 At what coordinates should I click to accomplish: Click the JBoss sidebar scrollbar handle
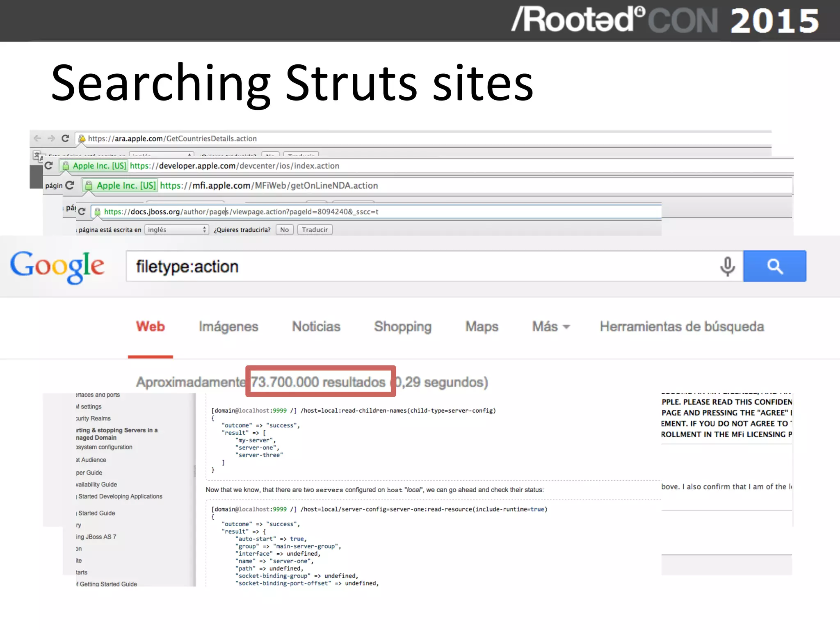point(194,471)
